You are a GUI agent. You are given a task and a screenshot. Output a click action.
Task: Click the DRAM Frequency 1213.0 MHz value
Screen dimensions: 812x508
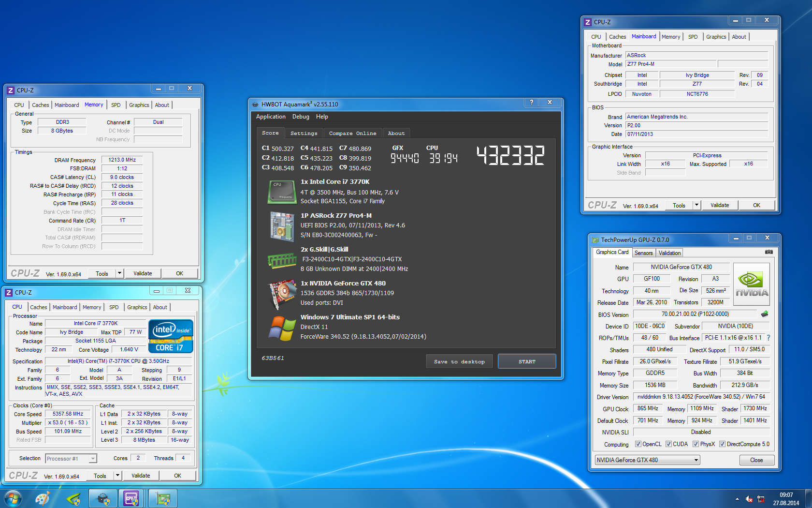point(122,160)
